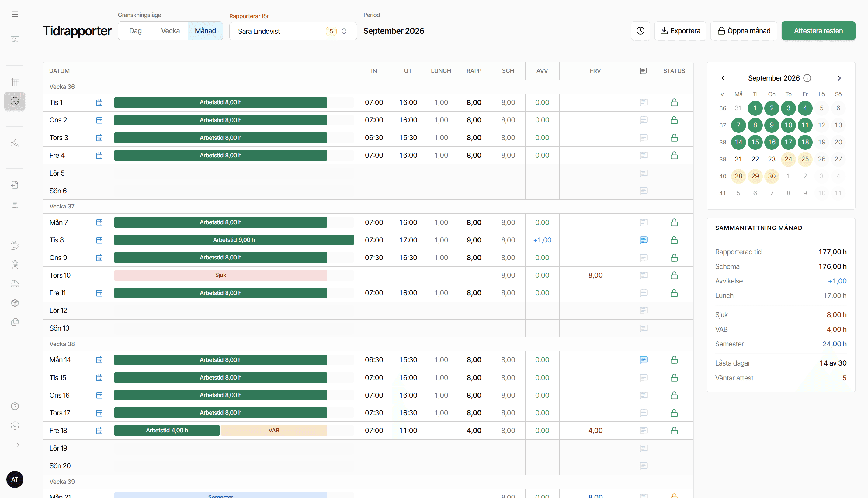Go to next month in mini calendar
This screenshot has width=868, height=498.
(839, 78)
